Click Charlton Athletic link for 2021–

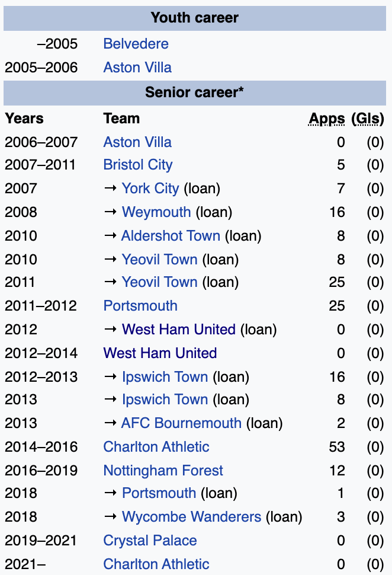pos(156,564)
